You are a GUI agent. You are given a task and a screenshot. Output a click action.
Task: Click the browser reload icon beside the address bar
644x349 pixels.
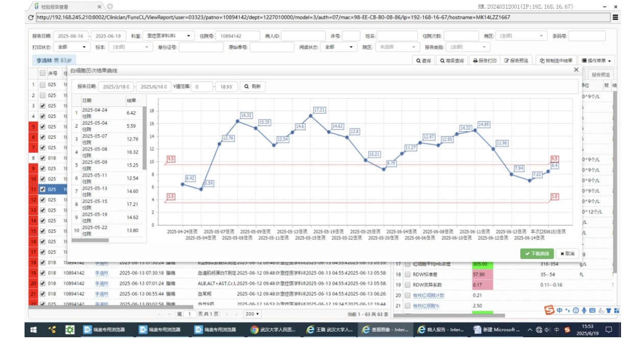click(x=31, y=17)
